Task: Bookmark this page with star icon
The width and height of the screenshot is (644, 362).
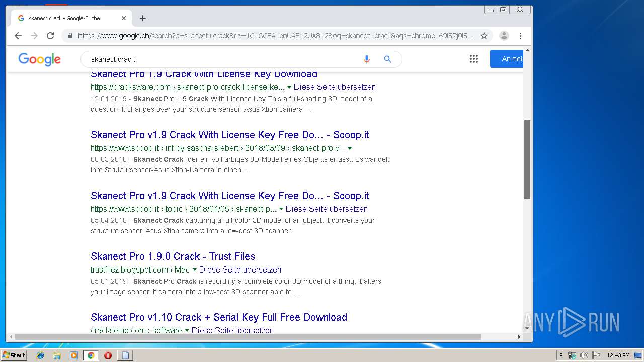Action: (x=484, y=36)
